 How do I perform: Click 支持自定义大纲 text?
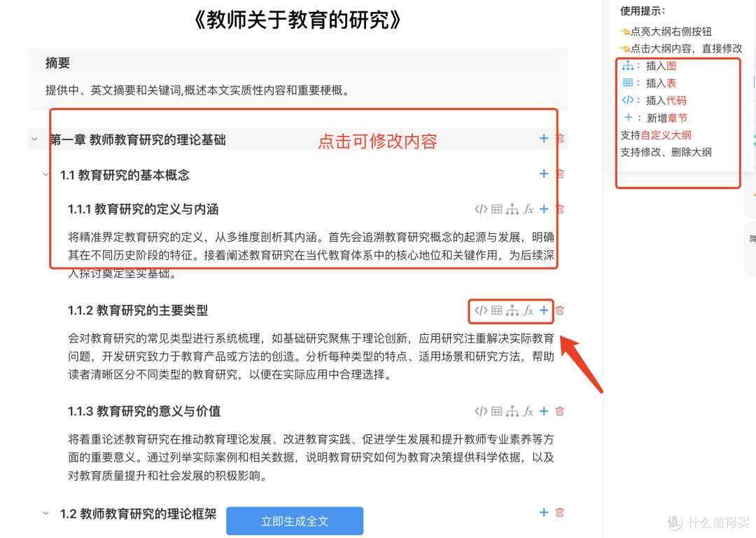[656, 135]
